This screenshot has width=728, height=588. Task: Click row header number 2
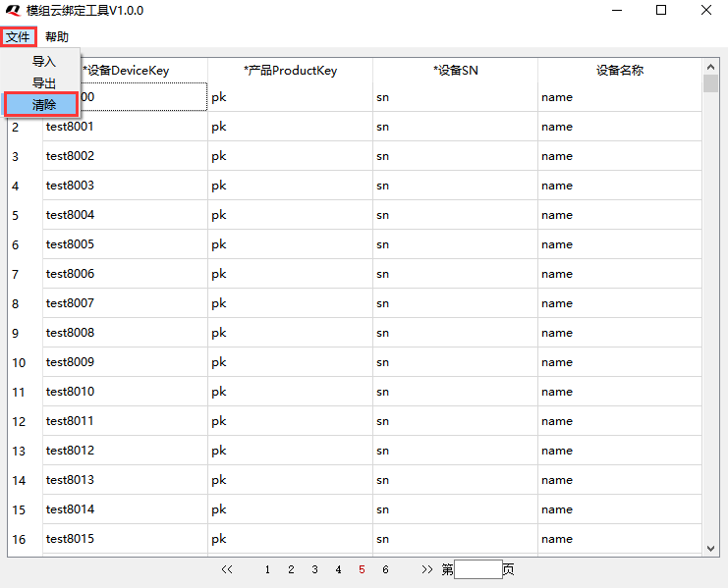[26, 127]
